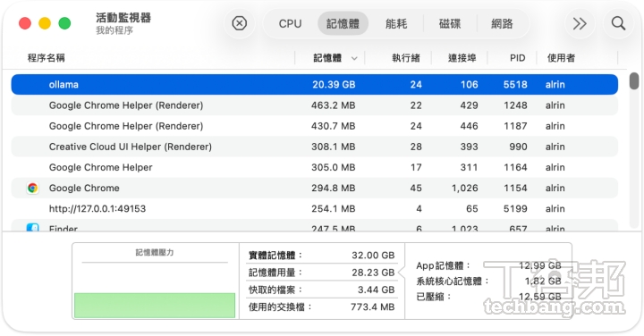The height and width of the screenshot is (336, 644).
Task: Click the 254.1 MB memory value
Action: (x=333, y=208)
